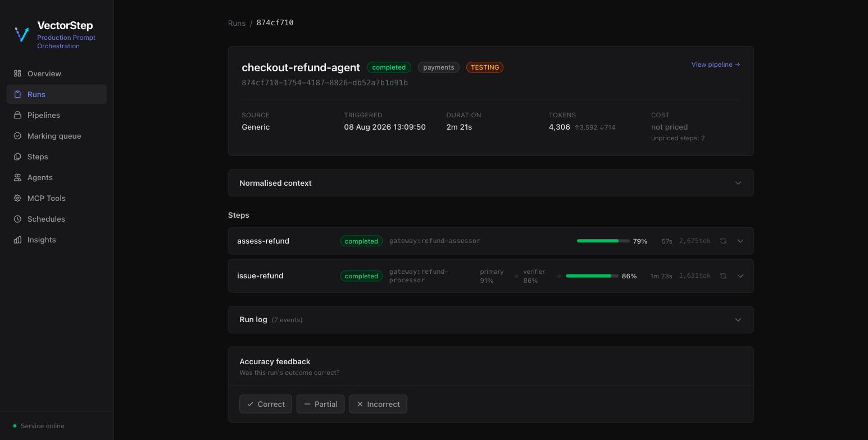The image size is (868, 440).
Task: Open Overview in the sidebar
Action: [x=57, y=74]
